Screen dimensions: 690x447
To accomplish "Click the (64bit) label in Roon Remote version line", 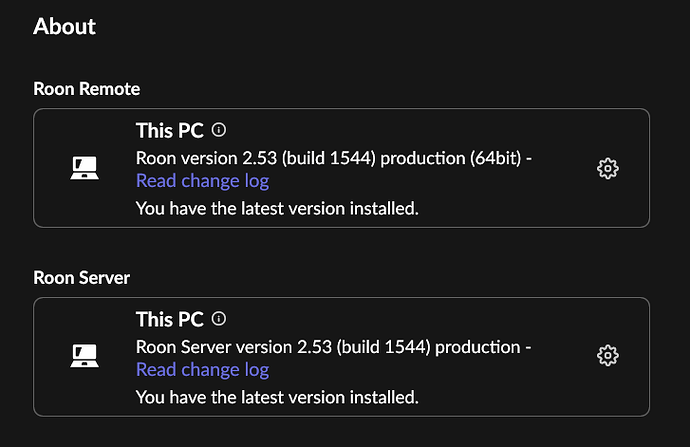I will pyautogui.click(x=495, y=158).
